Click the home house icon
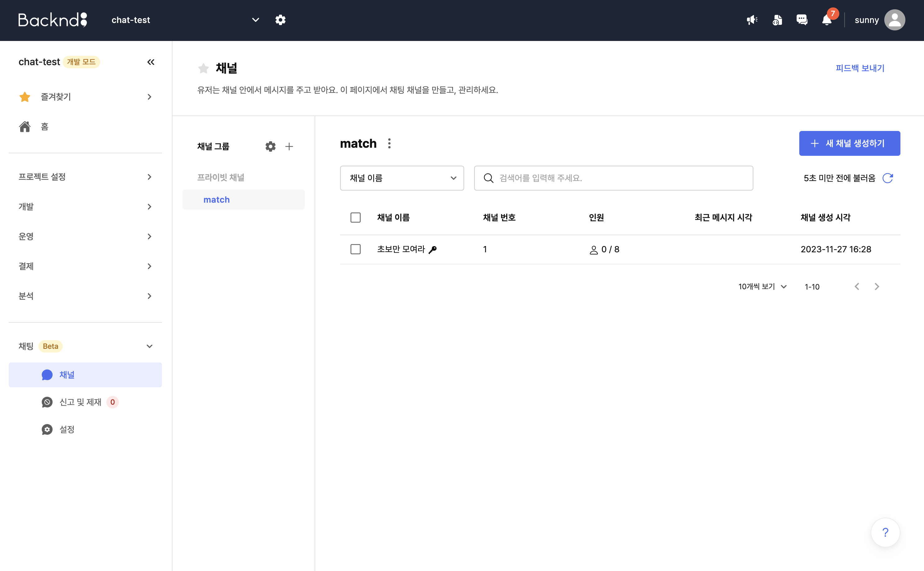The image size is (924, 571). [25, 127]
